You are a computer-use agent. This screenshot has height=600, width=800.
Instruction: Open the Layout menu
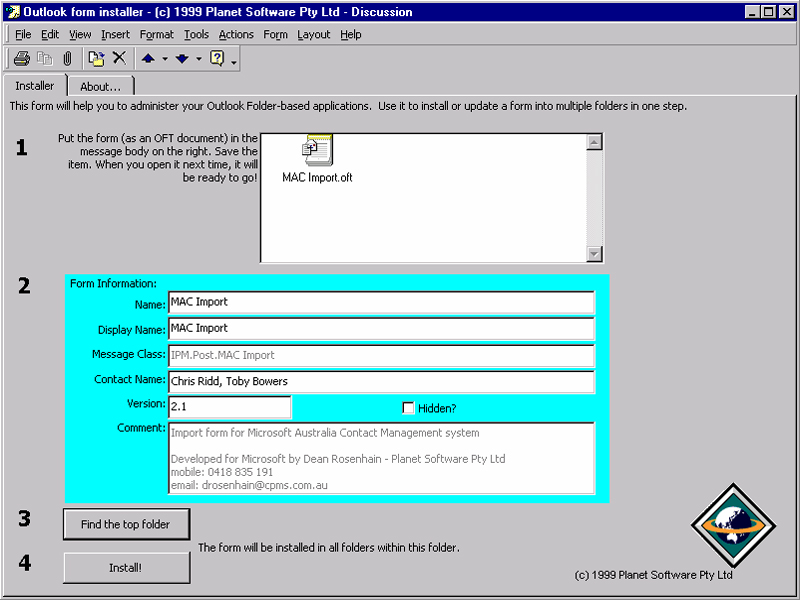pos(314,34)
